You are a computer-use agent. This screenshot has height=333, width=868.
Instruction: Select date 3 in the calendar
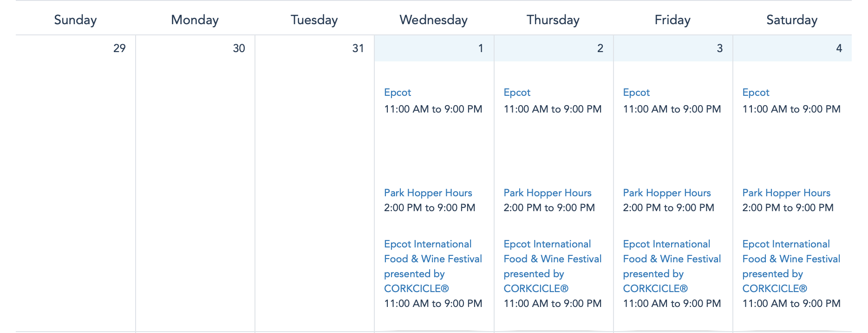719,48
